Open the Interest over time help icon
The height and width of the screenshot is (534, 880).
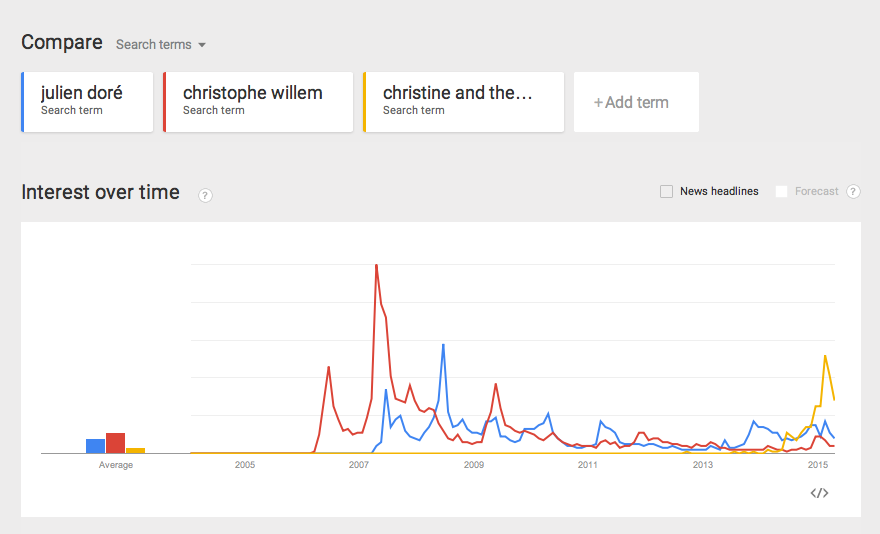pos(205,195)
